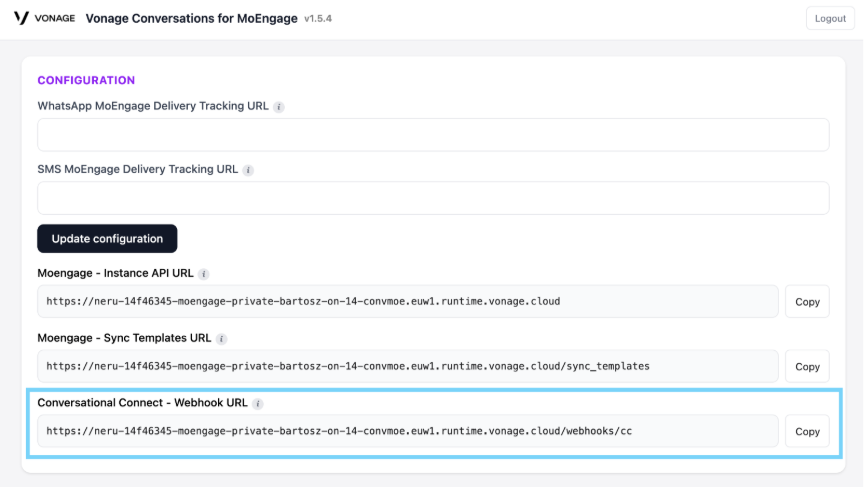Select the webhooks/cc URL text field

click(408, 431)
